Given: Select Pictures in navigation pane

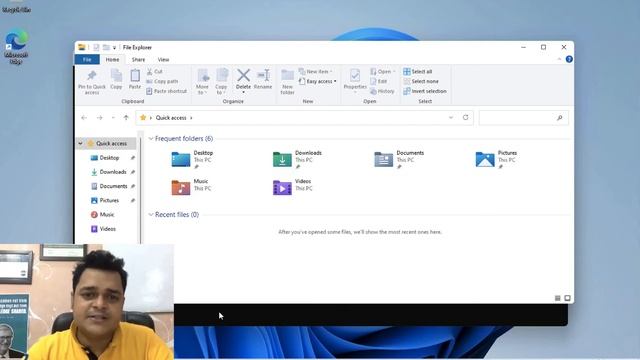Looking at the screenshot, I should tap(108, 201).
